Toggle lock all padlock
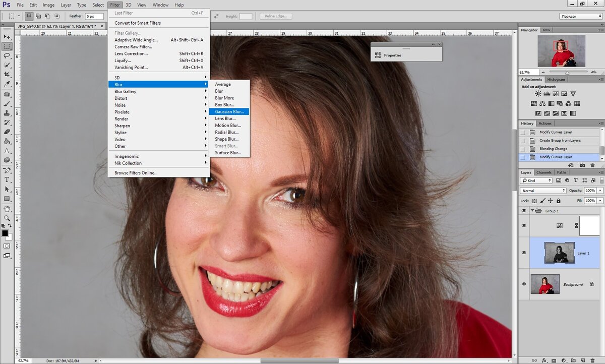The image size is (605, 364). tap(559, 201)
